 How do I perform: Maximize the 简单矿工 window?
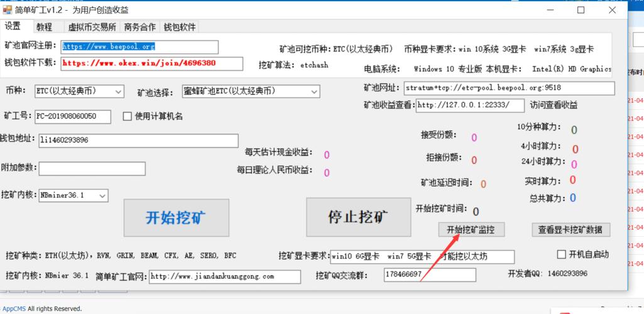coord(581,9)
